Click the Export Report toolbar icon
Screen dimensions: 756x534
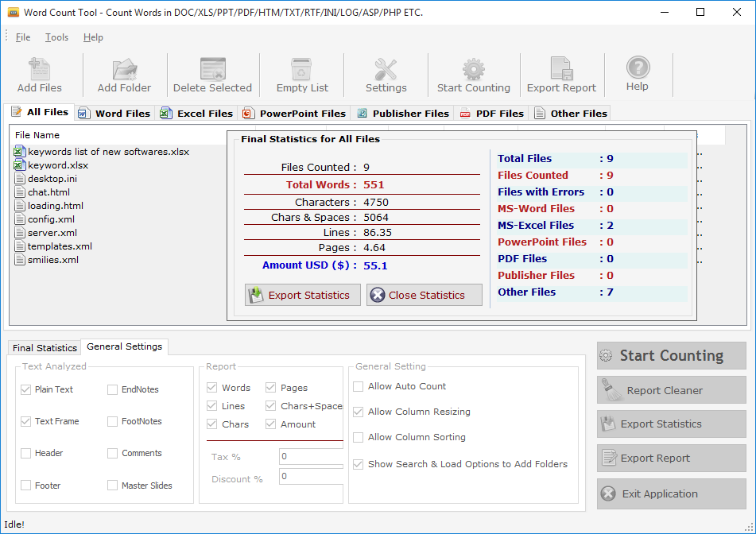coord(561,68)
